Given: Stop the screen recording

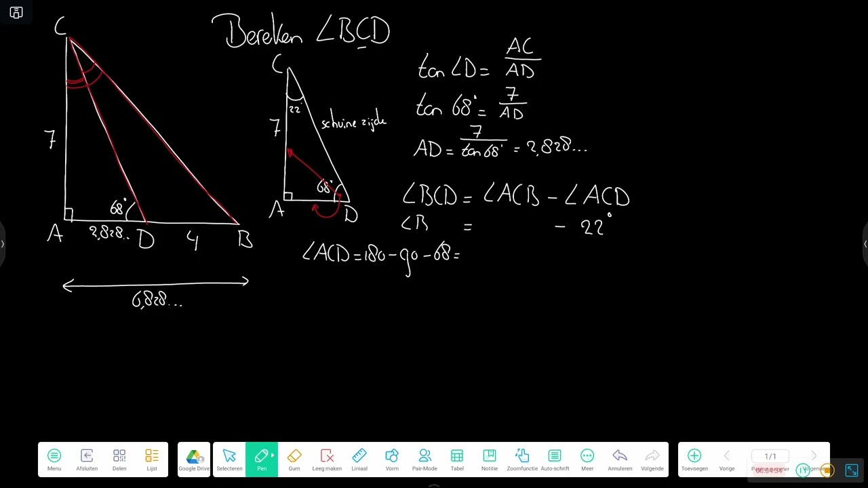Looking at the screenshot, I should click(827, 470).
